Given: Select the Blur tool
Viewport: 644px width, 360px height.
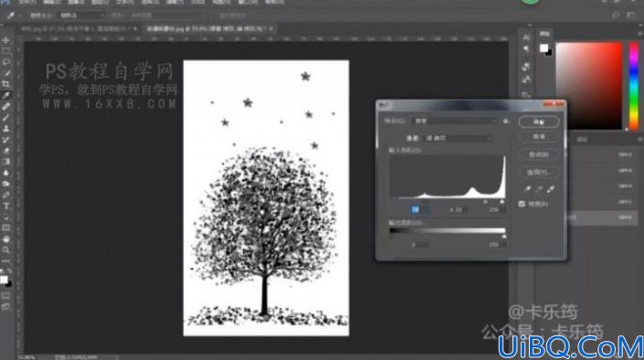Looking at the screenshot, I should (x=5, y=173).
